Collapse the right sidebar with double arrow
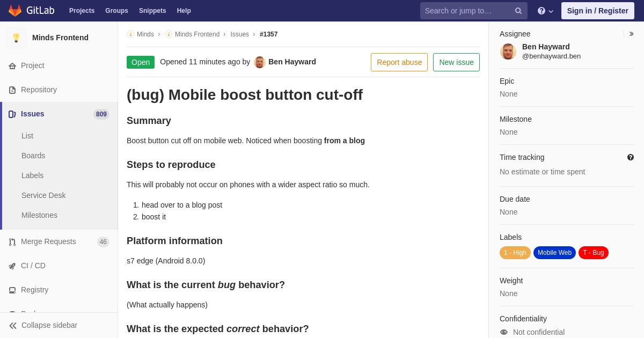 631,34
